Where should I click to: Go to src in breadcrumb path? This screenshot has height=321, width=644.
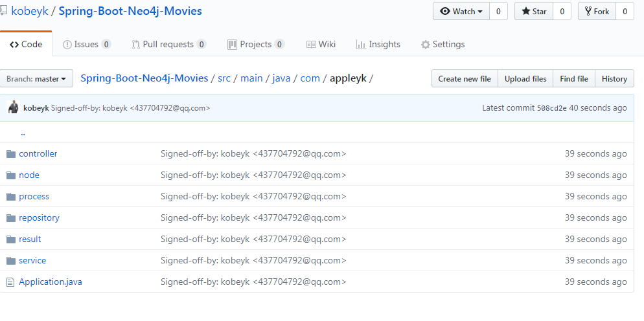pos(224,78)
